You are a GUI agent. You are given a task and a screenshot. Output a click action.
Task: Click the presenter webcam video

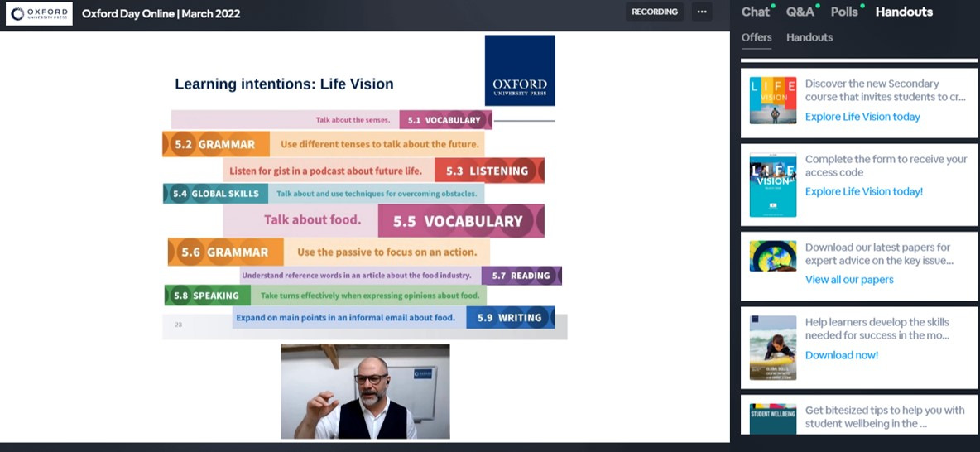(x=365, y=392)
